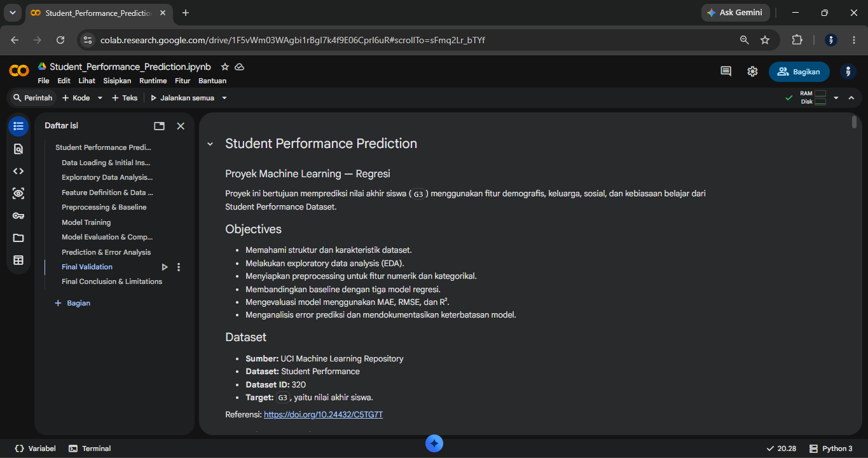868x458 pixels.
Task: Open the Chrome tab search dropdown
Action: [12, 13]
